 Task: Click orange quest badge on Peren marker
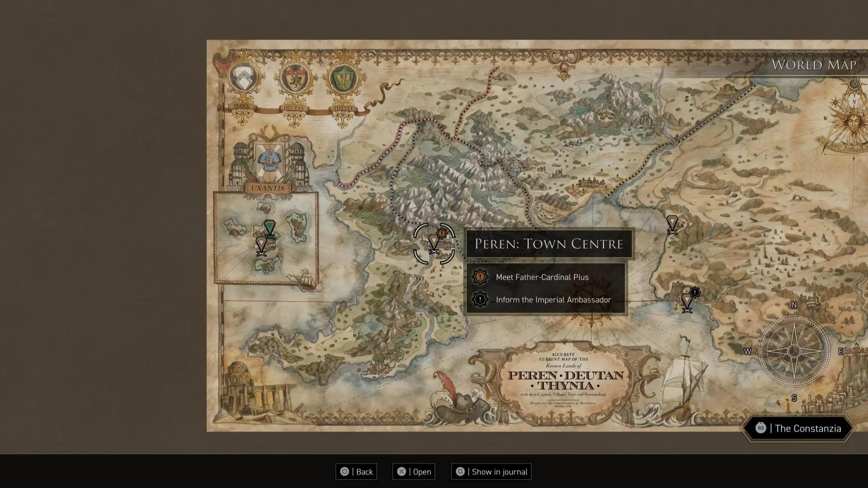442,233
